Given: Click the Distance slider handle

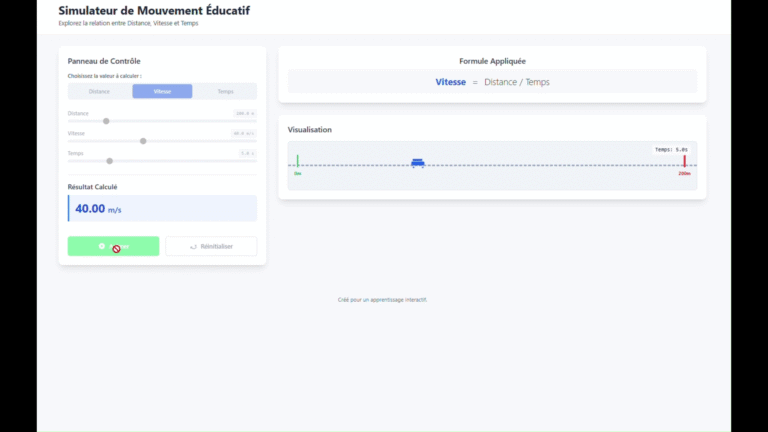Looking at the screenshot, I should pyautogui.click(x=106, y=121).
